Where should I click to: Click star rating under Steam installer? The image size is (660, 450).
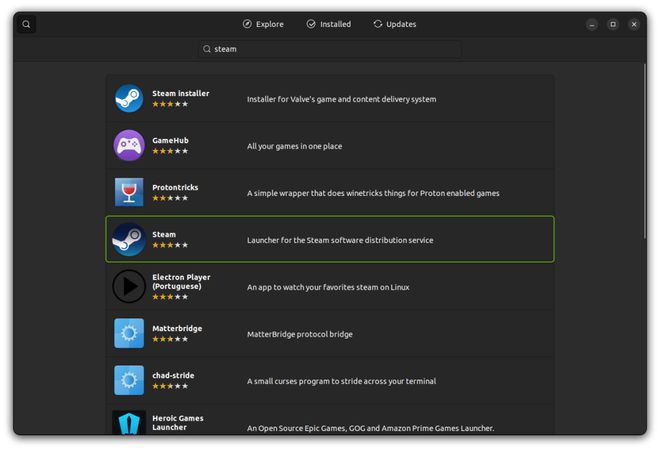click(170, 104)
